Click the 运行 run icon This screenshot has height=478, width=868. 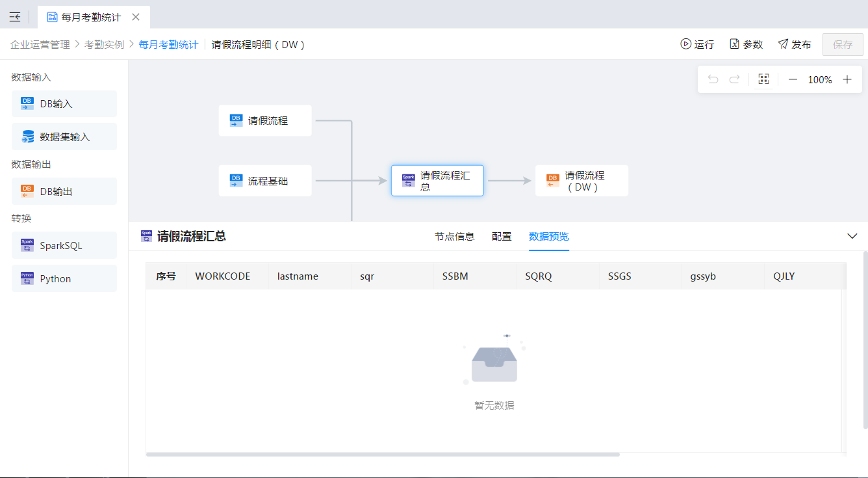pos(685,44)
